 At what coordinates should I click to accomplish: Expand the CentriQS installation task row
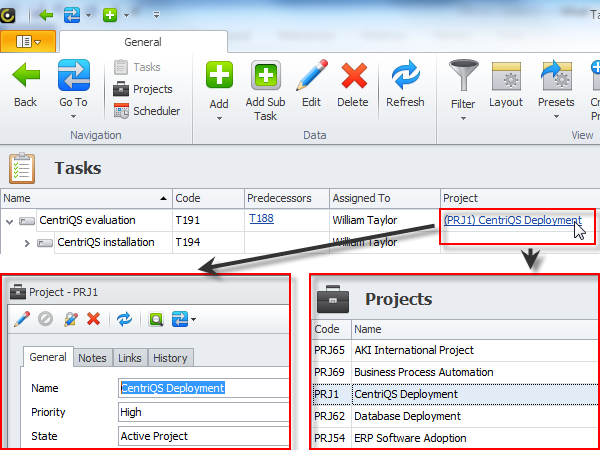[28, 242]
